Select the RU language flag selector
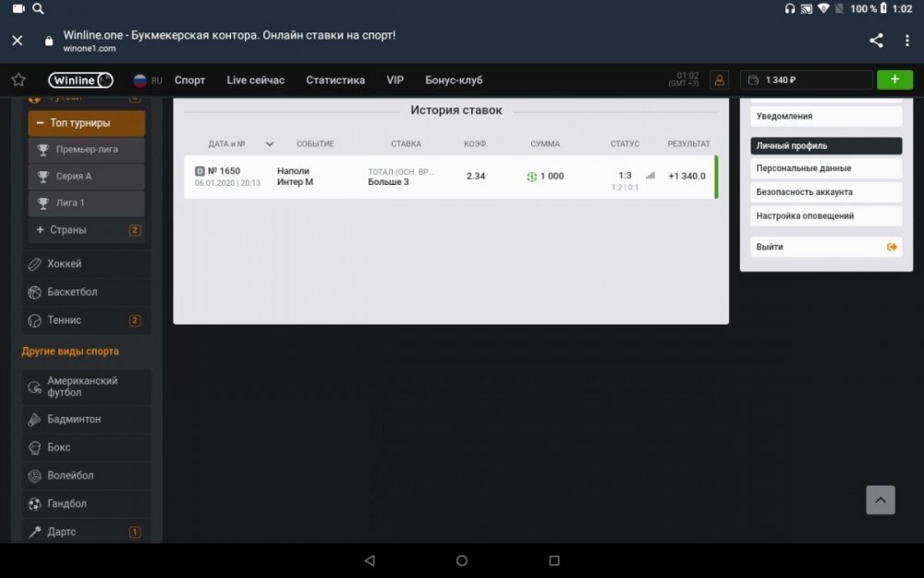 pos(147,80)
